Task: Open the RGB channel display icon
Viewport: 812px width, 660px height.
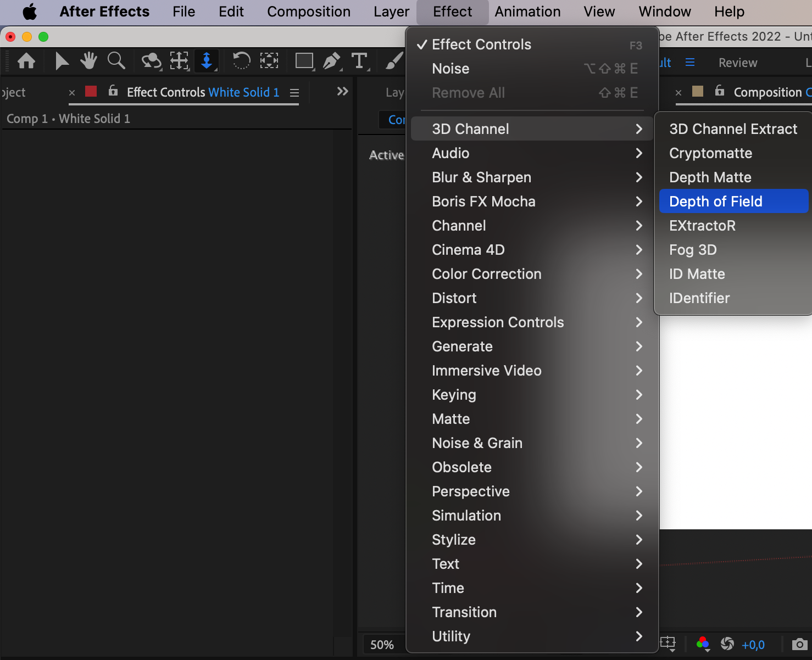Action: click(x=703, y=644)
